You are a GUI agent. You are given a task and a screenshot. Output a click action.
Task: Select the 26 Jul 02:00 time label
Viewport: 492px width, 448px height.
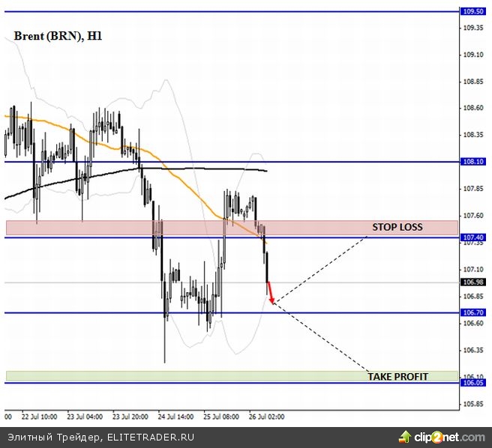(266, 416)
